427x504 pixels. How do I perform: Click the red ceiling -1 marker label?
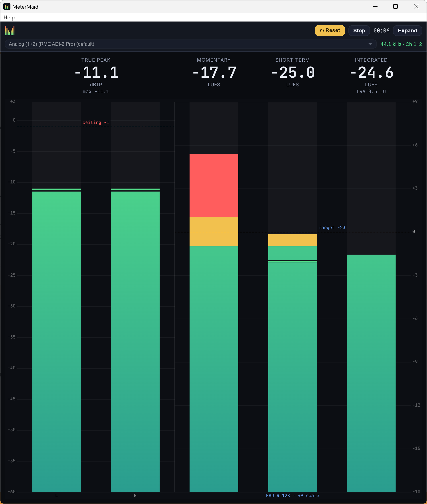coord(96,122)
